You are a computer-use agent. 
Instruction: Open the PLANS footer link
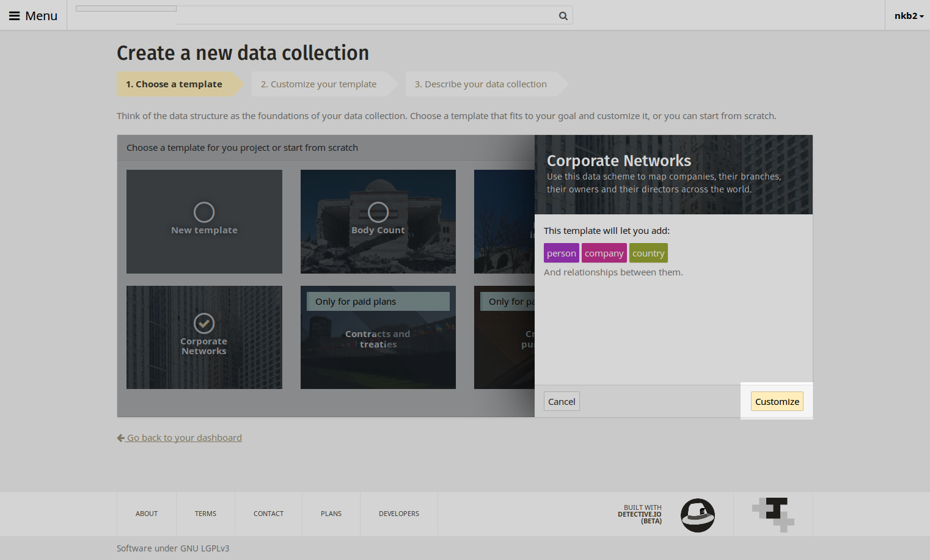(331, 514)
